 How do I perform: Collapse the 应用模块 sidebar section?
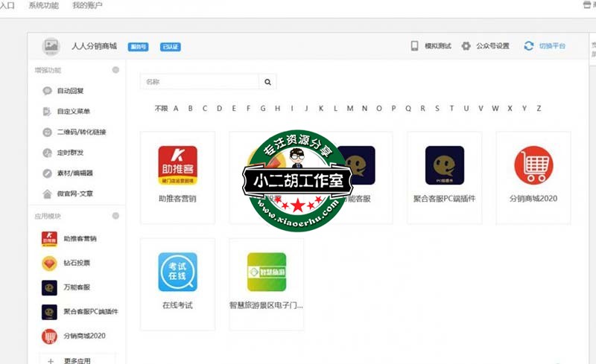(x=115, y=216)
